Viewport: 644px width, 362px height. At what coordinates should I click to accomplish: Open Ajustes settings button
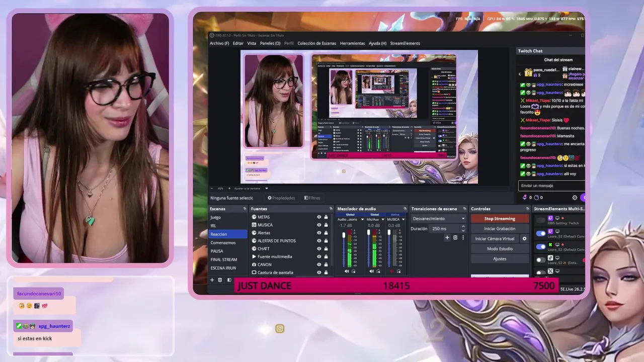pyautogui.click(x=500, y=259)
